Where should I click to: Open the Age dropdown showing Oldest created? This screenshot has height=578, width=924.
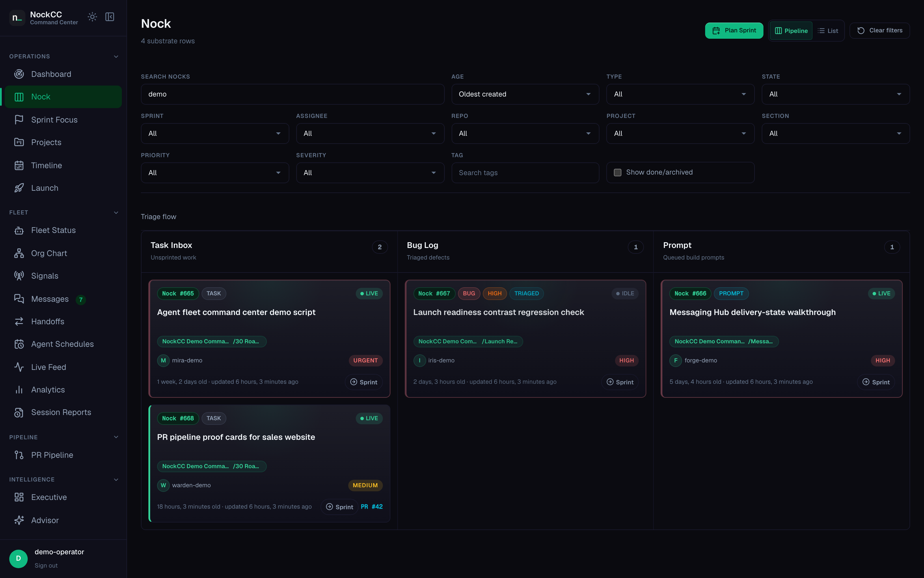click(525, 94)
